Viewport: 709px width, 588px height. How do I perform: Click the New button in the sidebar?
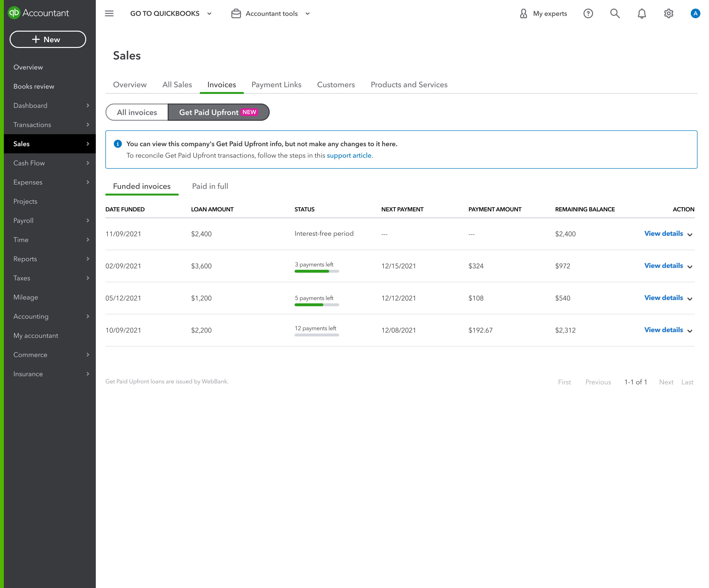pyautogui.click(x=48, y=39)
